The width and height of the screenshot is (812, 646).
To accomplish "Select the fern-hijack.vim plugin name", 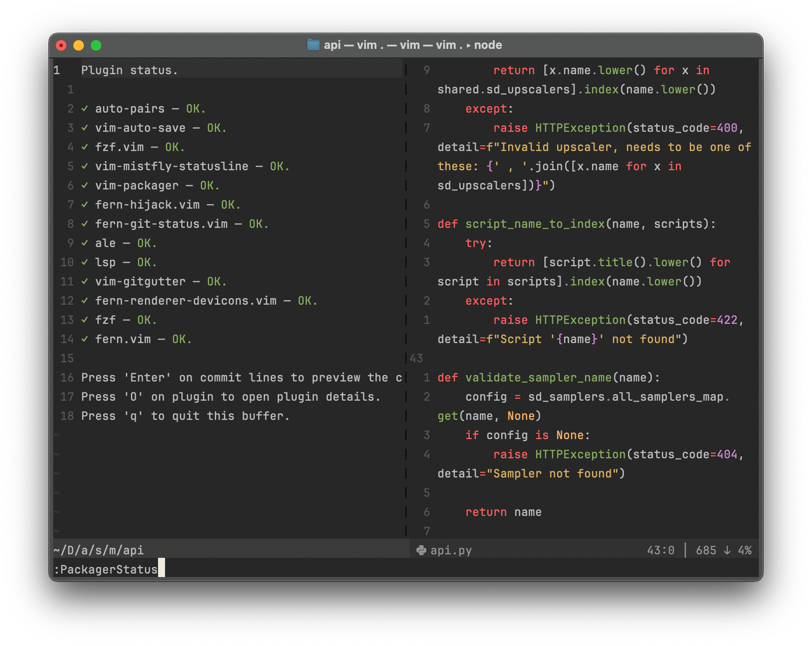I will tap(148, 205).
